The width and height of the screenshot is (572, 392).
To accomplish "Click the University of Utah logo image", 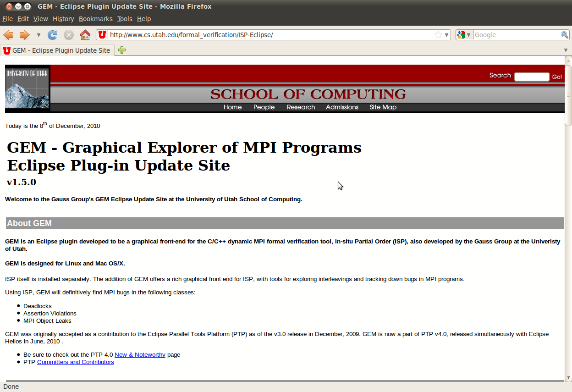I will (x=27, y=88).
